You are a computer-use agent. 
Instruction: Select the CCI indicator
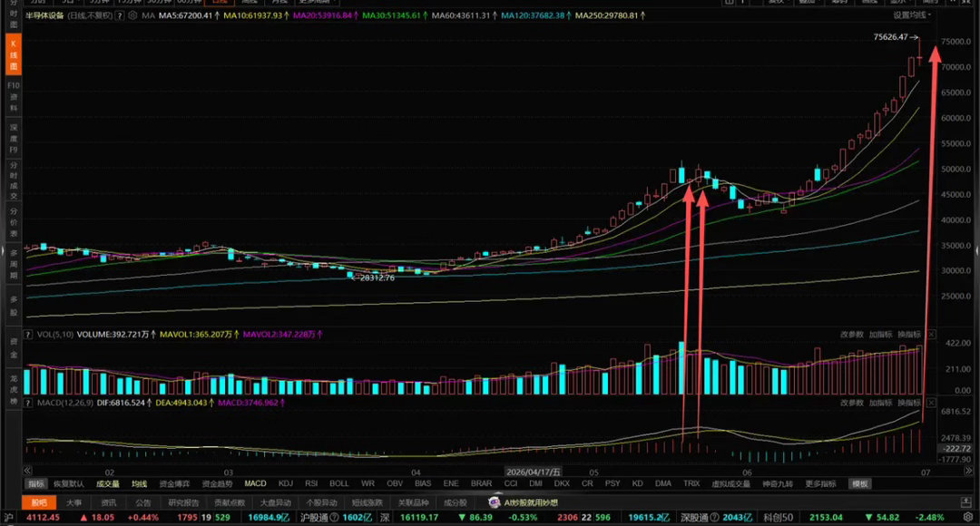tap(511, 483)
